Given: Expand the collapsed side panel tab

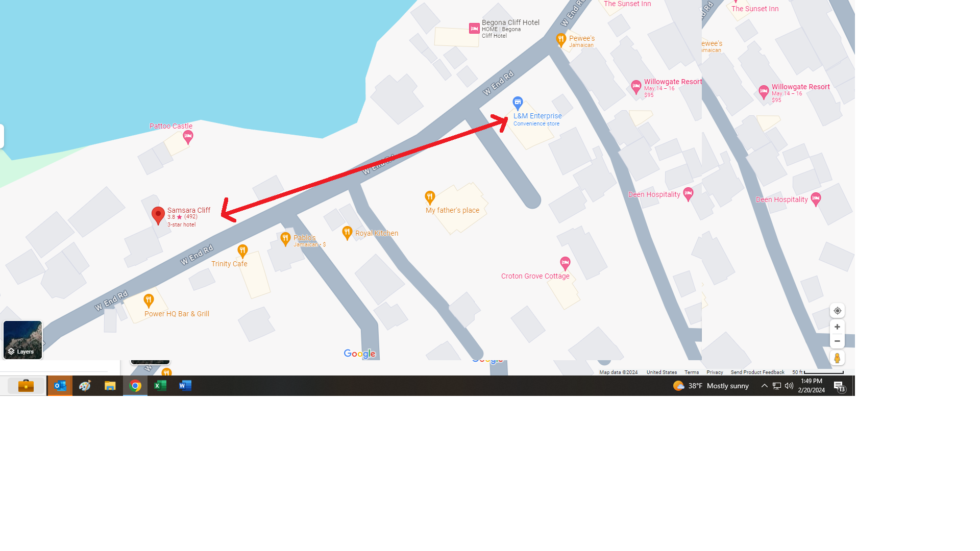Looking at the screenshot, I should pos(2,136).
